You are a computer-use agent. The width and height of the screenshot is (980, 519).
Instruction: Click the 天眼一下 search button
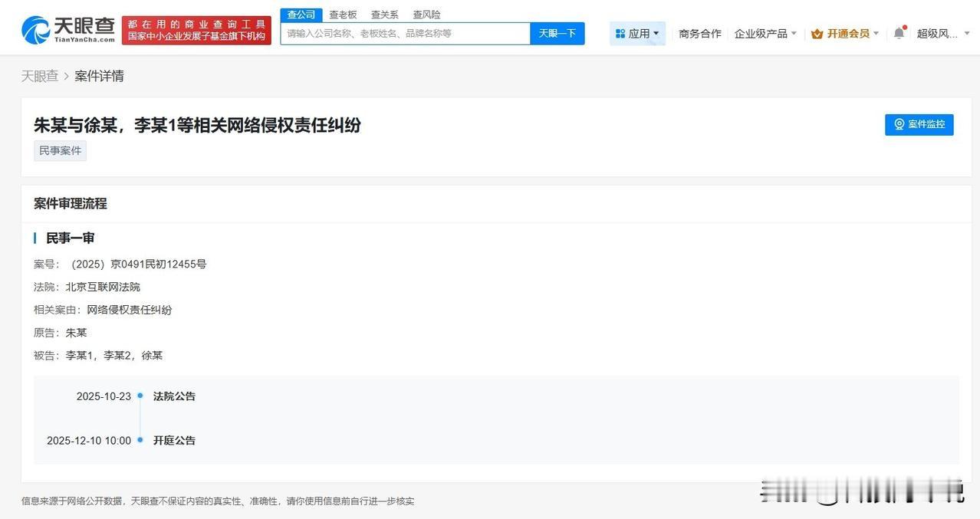[x=557, y=33]
